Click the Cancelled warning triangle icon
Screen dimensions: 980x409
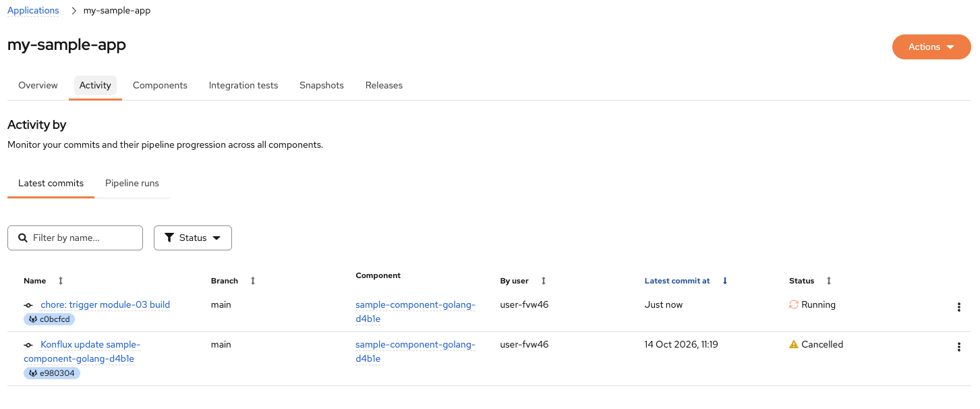click(794, 344)
